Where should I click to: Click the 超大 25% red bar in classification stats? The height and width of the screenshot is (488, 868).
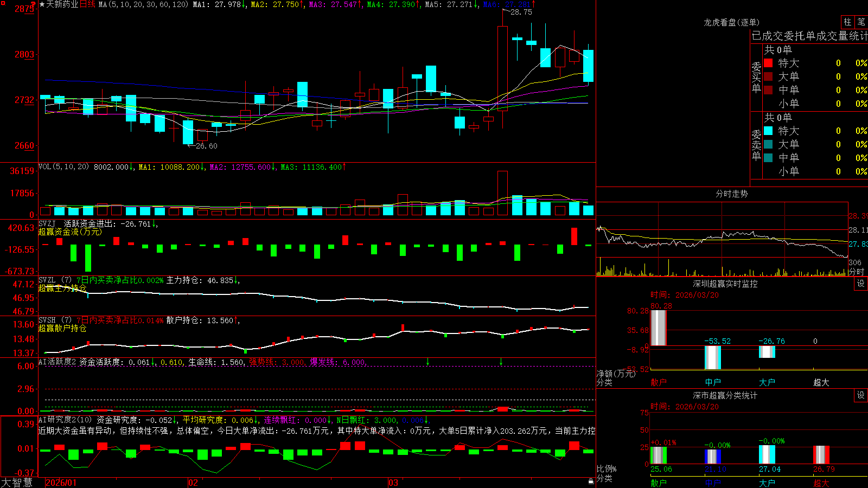(821, 454)
